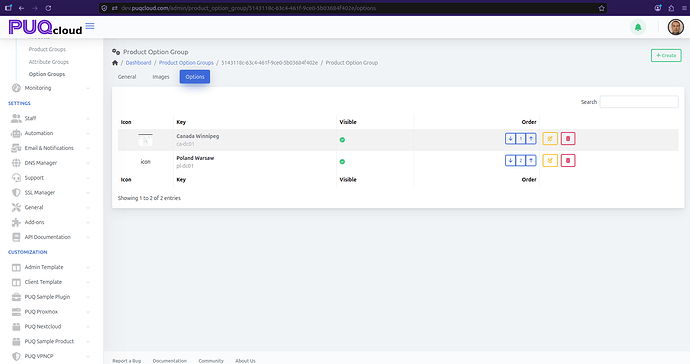Toggle sidebar with hamburger menu icon

90,26
